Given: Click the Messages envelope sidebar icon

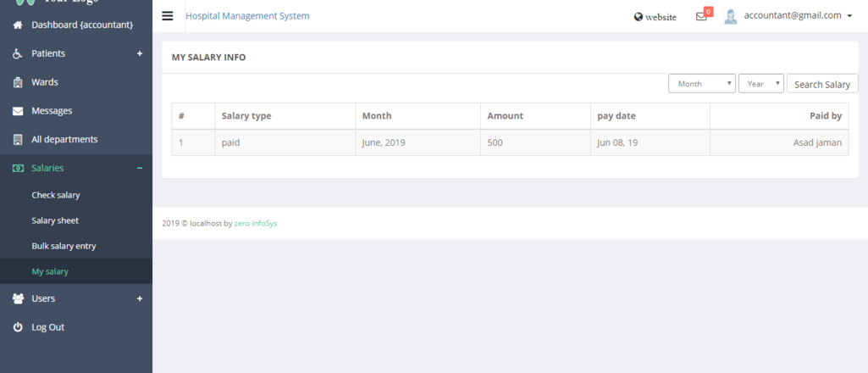Looking at the screenshot, I should (x=18, y=111).
